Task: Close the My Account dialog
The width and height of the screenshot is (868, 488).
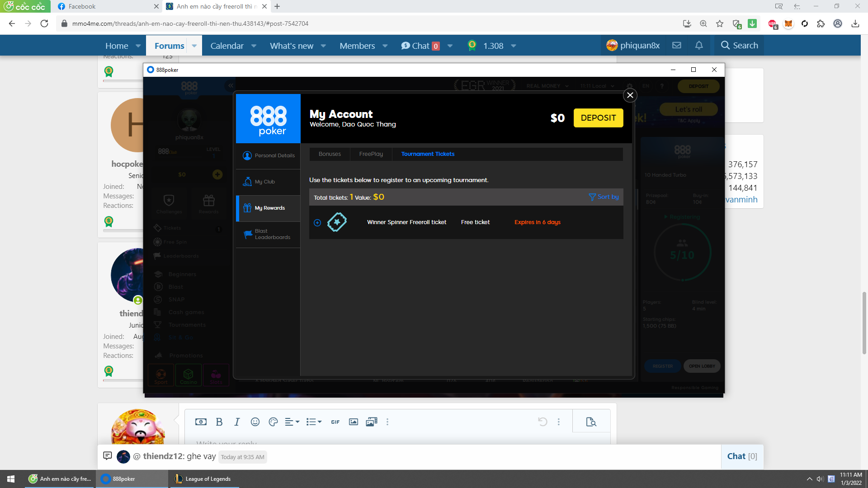Action: pyautogui.click(x=630, y=95)
